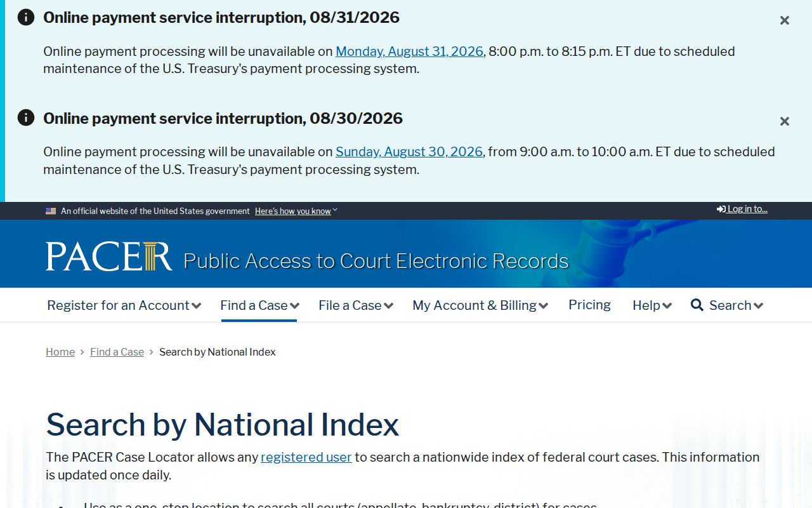Go to Home via breadcrumb
812x508 pixels.
coord(60,352)
